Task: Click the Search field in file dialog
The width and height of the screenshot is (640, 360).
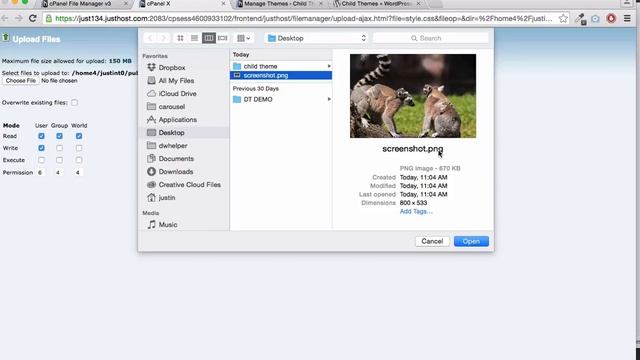Action: (x=430, y=38)
